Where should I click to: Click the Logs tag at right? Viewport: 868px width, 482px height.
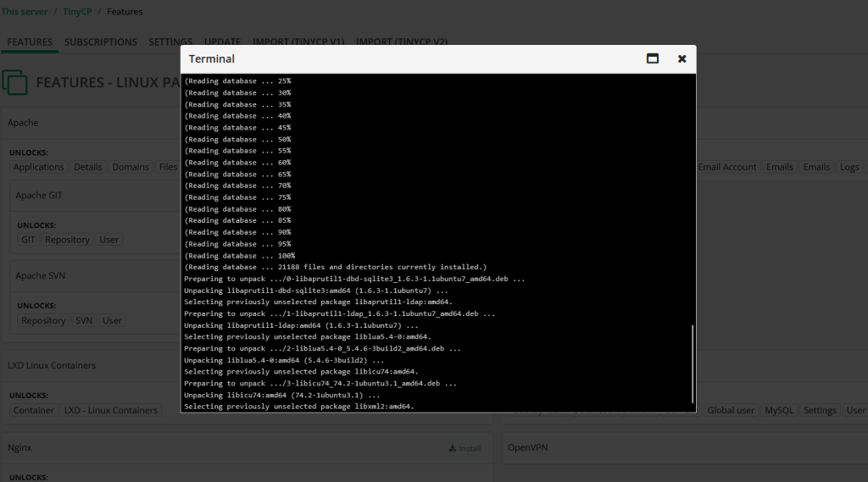pos(849,167)
